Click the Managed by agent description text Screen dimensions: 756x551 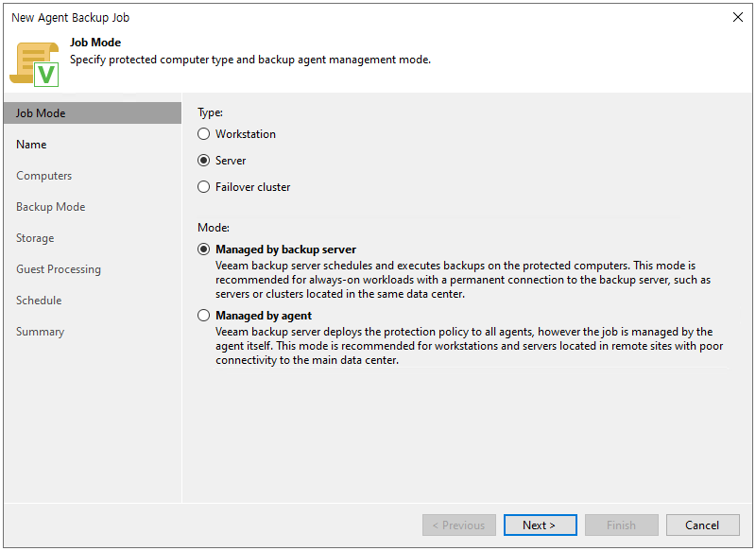click(x=469, y=346)
